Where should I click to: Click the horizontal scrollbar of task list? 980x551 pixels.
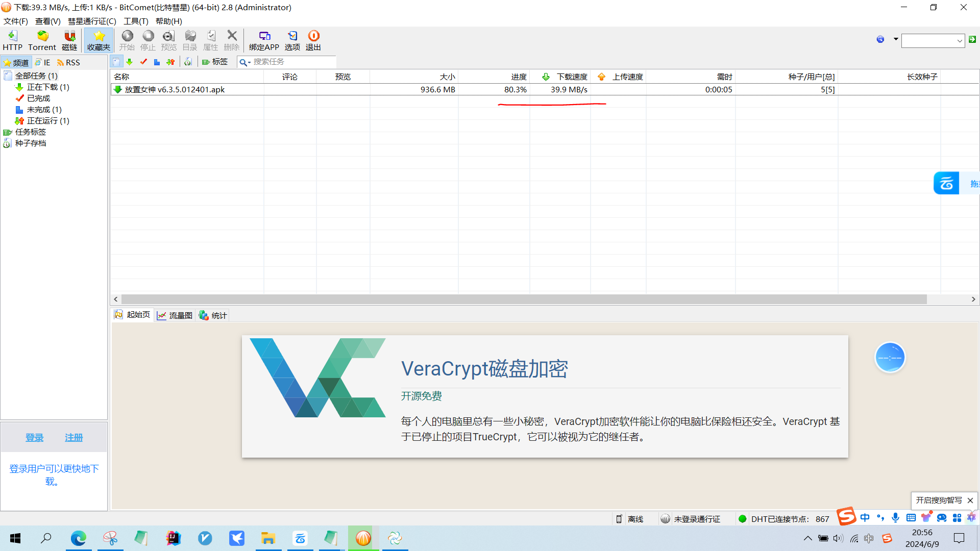click(524, 299)
